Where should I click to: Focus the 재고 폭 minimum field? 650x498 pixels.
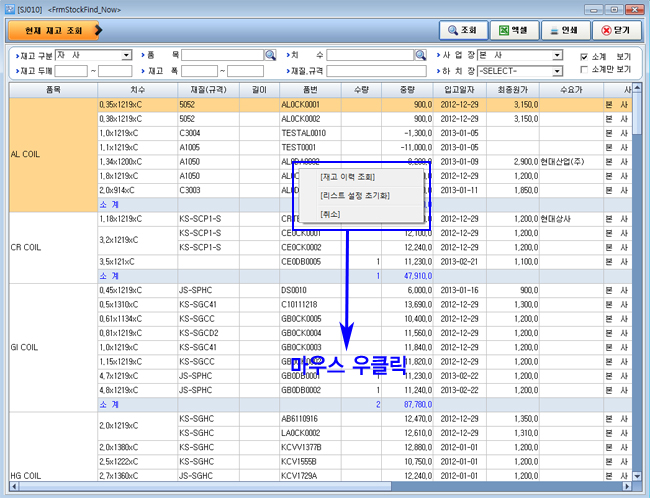[x=199, y=71]
